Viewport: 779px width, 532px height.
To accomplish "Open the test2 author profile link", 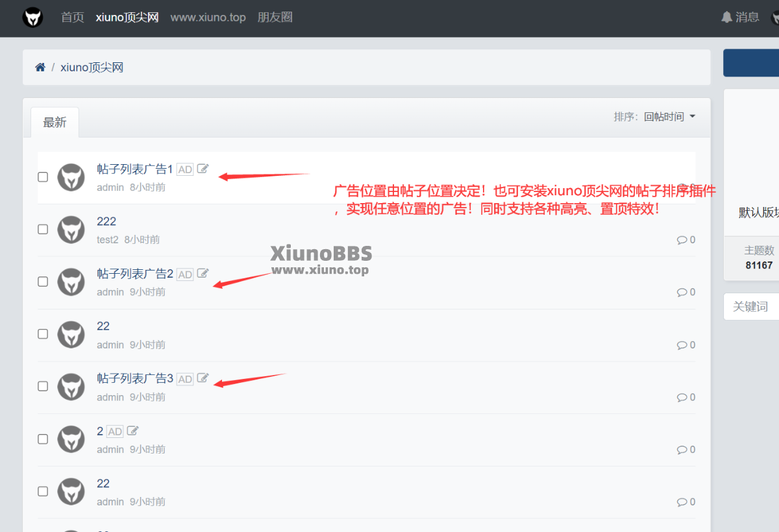I will (108, 240).
